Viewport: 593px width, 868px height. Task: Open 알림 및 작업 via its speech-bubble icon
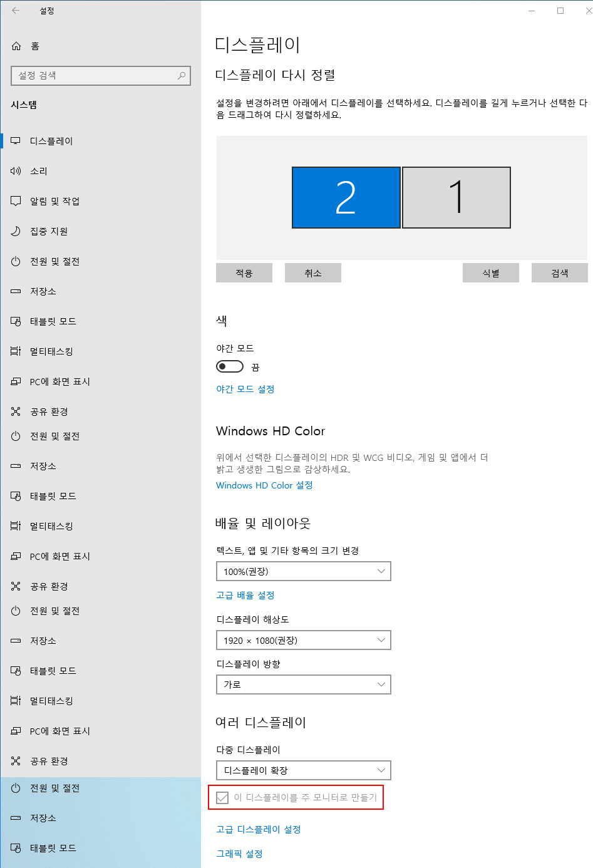(16, 201)
